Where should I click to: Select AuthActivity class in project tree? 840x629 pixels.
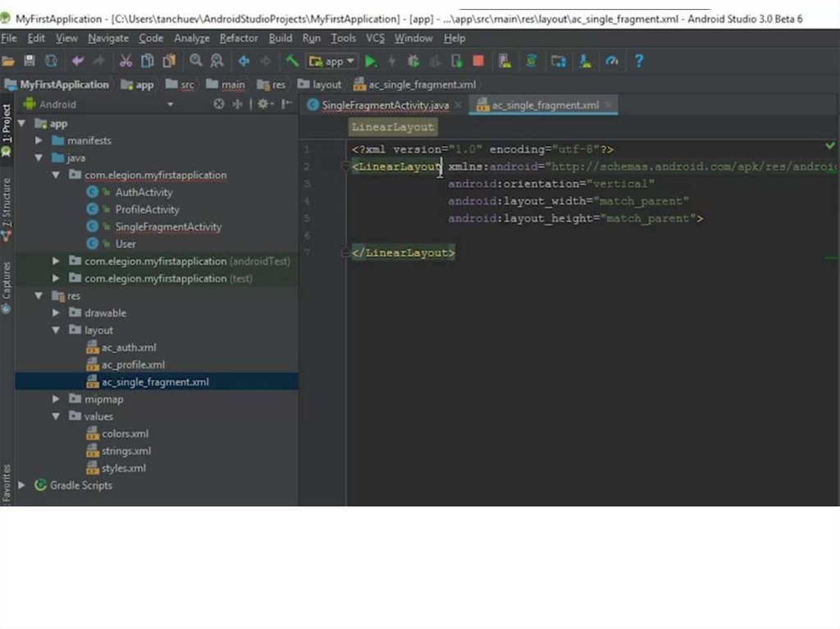click(144, 193)
